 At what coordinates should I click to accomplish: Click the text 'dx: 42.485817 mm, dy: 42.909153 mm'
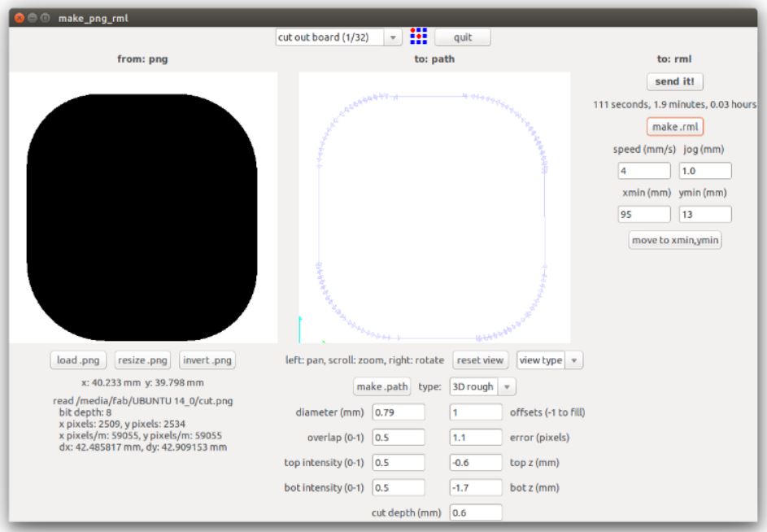click(143, 447)
